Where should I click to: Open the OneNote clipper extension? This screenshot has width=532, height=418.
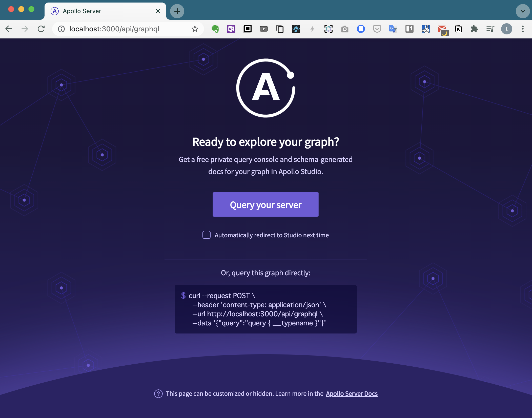tap(231, 29)
